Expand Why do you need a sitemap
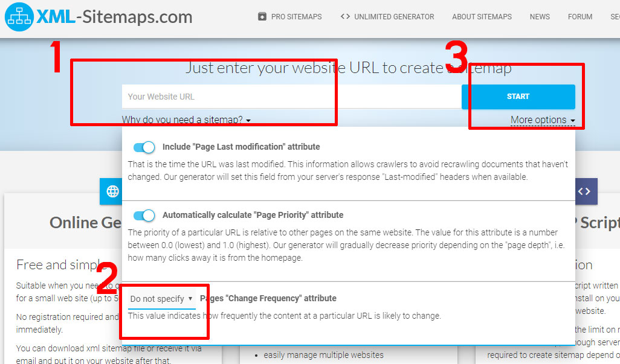The height and width of the screenshot is (364, 620). tap(186, 120)
